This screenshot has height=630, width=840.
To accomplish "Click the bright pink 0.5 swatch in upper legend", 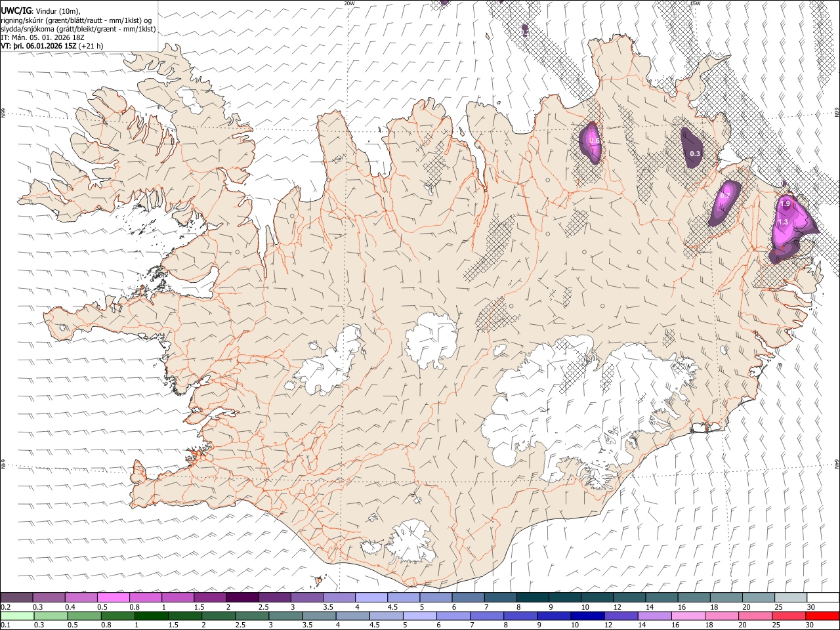I will (114, 597).
